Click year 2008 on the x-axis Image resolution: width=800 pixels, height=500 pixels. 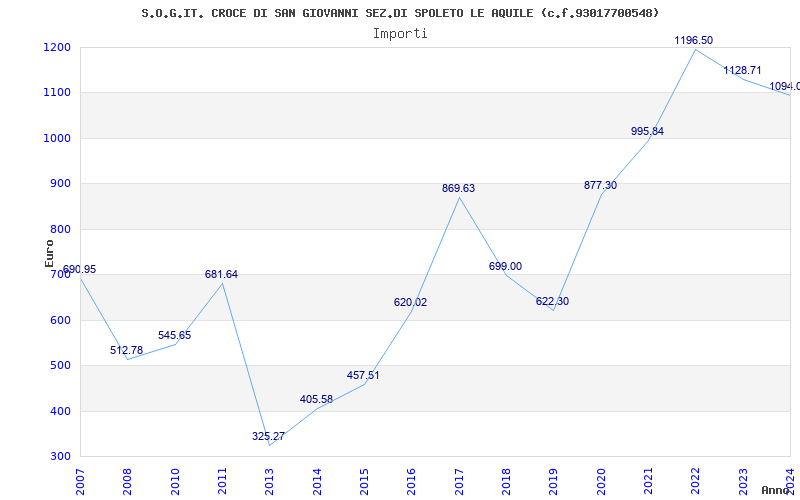pos(128,480)
